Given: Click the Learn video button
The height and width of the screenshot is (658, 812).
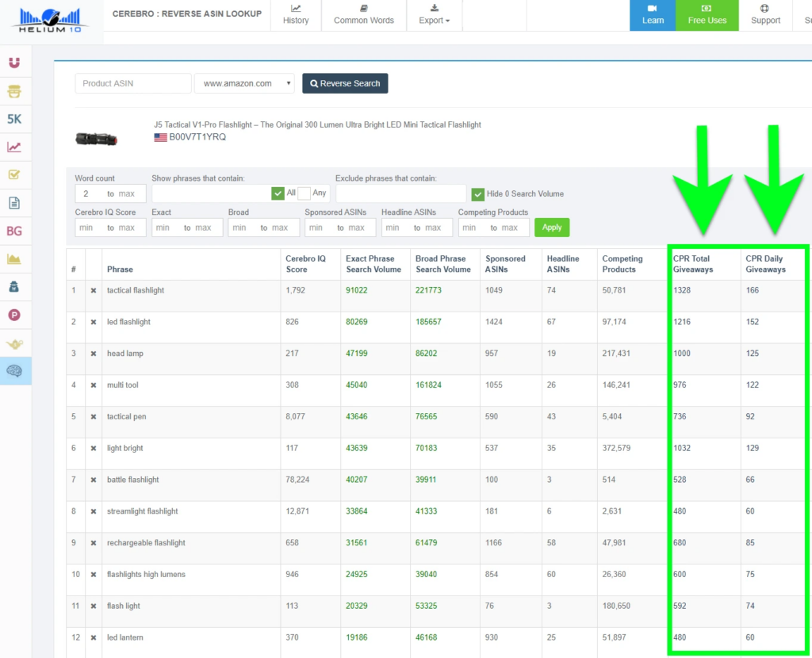Looking at the screenshot, I should [653, 15].
